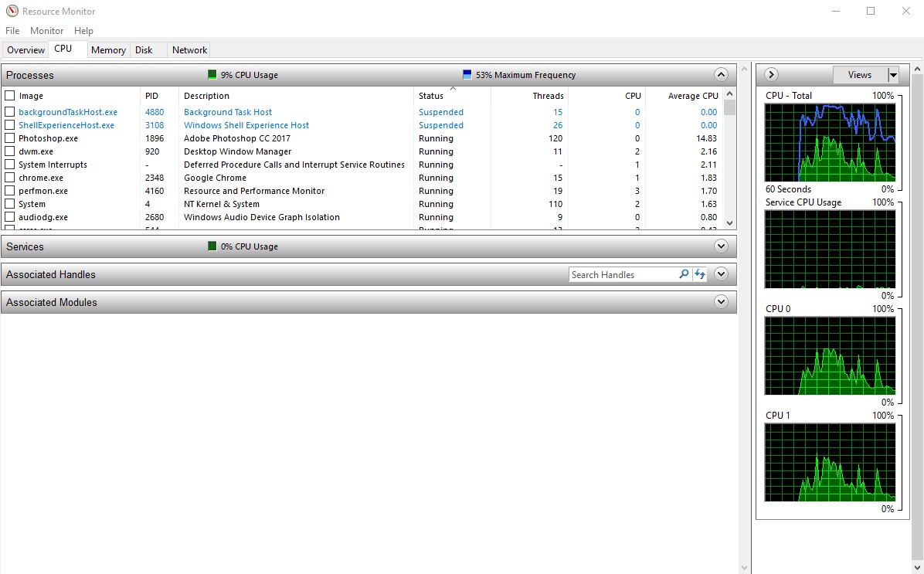Click the blue Maximum Frequency indicator icon
This screenshot has width=924, height=574.
pyautogui.click(x=466, y=74)
